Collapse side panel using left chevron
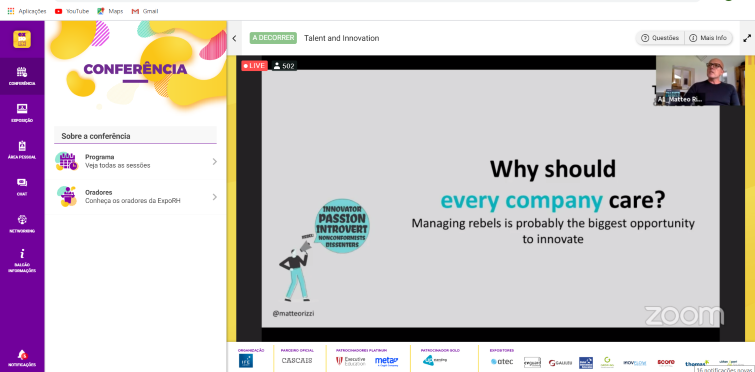The height and width of the screenshot is (372, 755). (x=234, y=38)
